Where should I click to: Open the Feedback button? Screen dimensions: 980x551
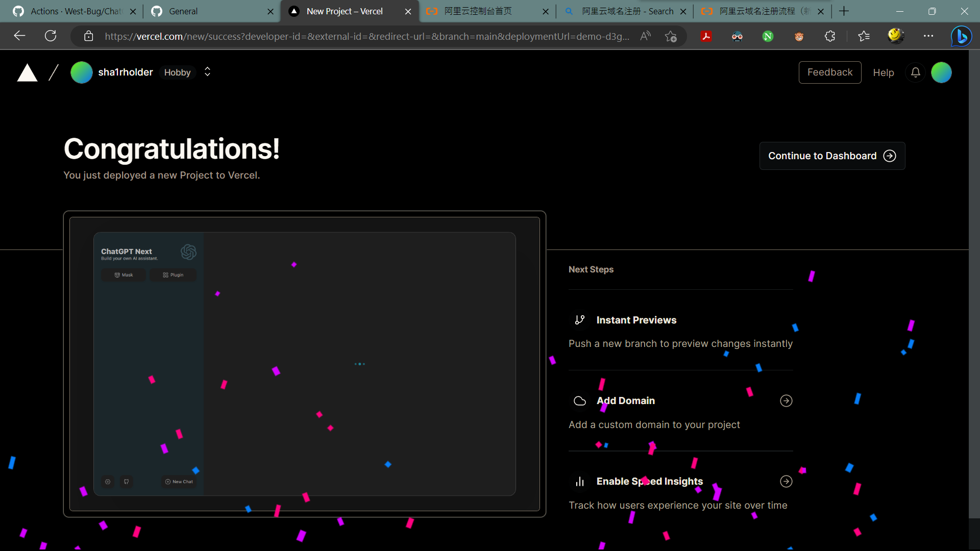click(x=829, y=72)
